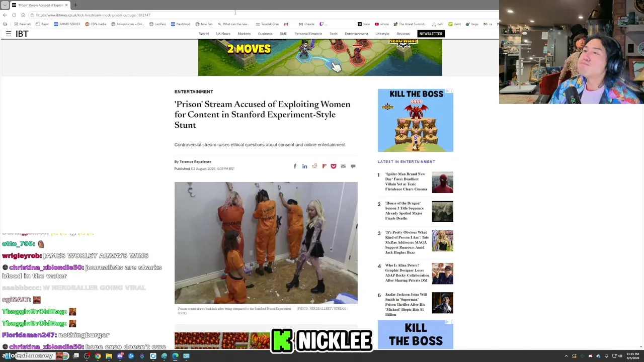Open Jaafar Jackson 'Supermax' article link
The height and width of the screenshot is (362, 644).
tap(406, 304)
